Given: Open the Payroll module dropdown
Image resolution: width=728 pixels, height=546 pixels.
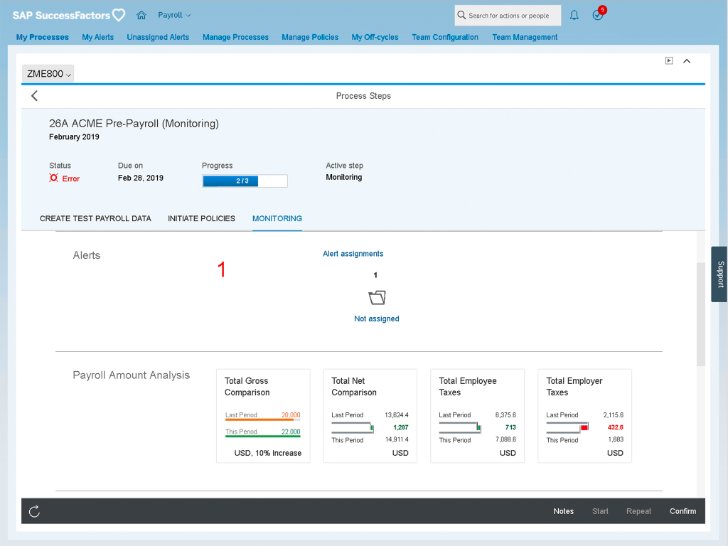Looking at the screenshot, I should pyautogui.click(x=174, y=15).
